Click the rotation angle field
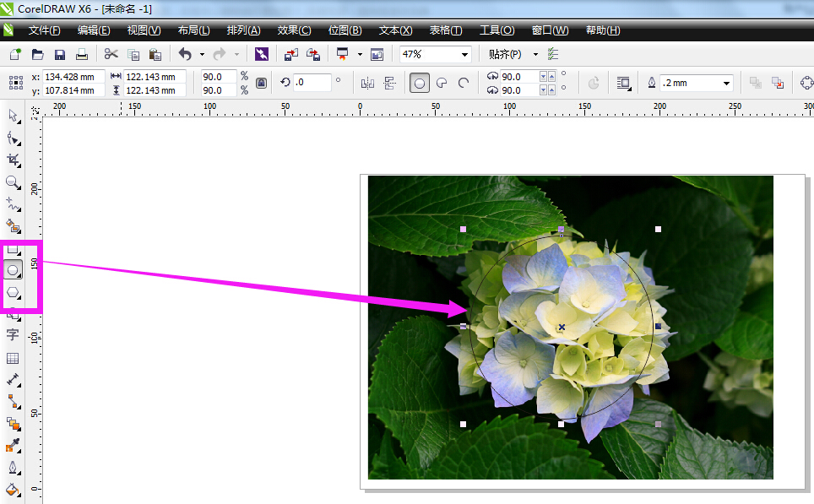Image resolution: width=814 pixels, height=504 pixels. (x=312, y=83)
